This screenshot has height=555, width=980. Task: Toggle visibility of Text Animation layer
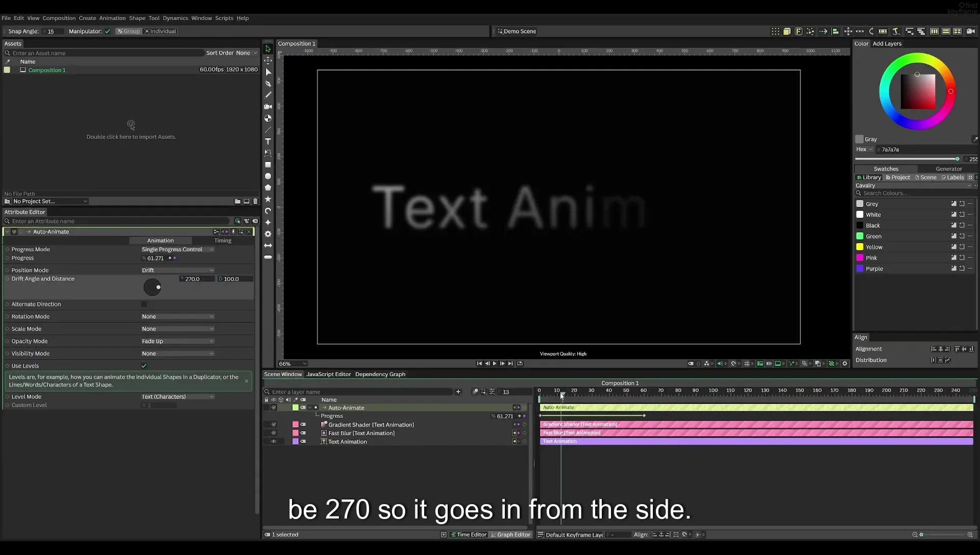tap(274, 442)
